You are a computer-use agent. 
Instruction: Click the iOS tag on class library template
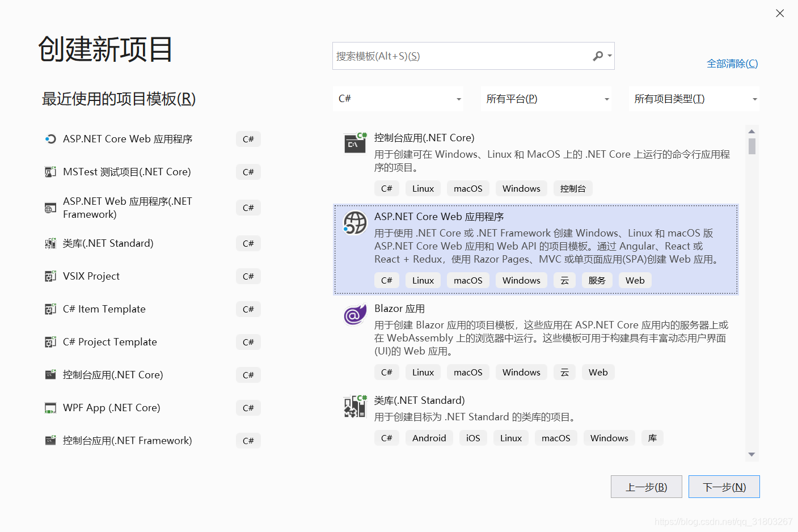point(473,438)
